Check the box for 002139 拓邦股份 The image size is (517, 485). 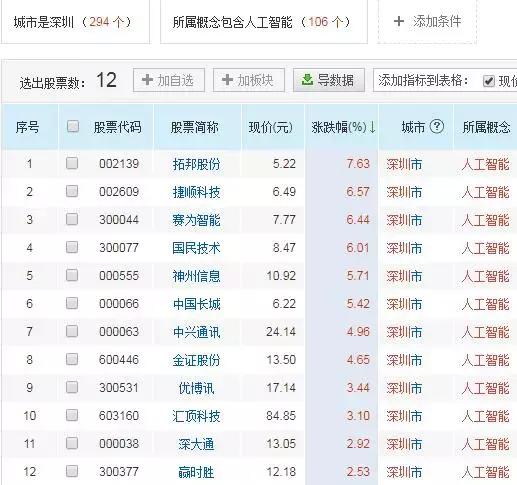[x=72, y=163]
